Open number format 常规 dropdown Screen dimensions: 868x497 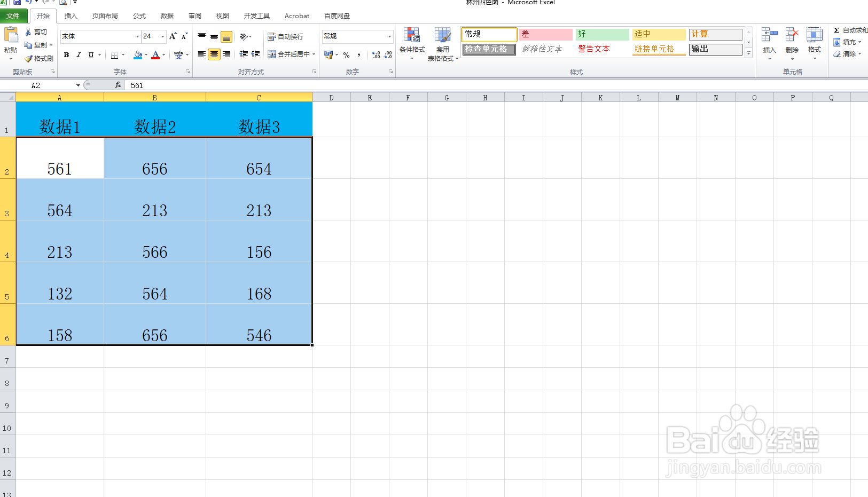[x=389, y=36]
